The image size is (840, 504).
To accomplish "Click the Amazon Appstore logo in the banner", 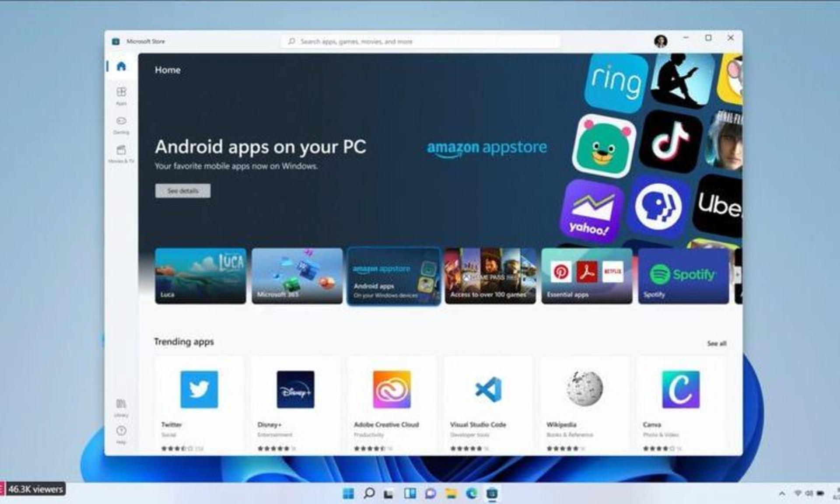I will coord(487,148).
